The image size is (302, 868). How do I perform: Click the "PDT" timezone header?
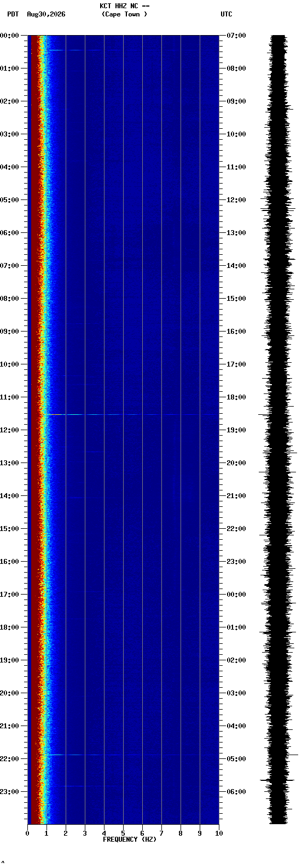[13, 14]
